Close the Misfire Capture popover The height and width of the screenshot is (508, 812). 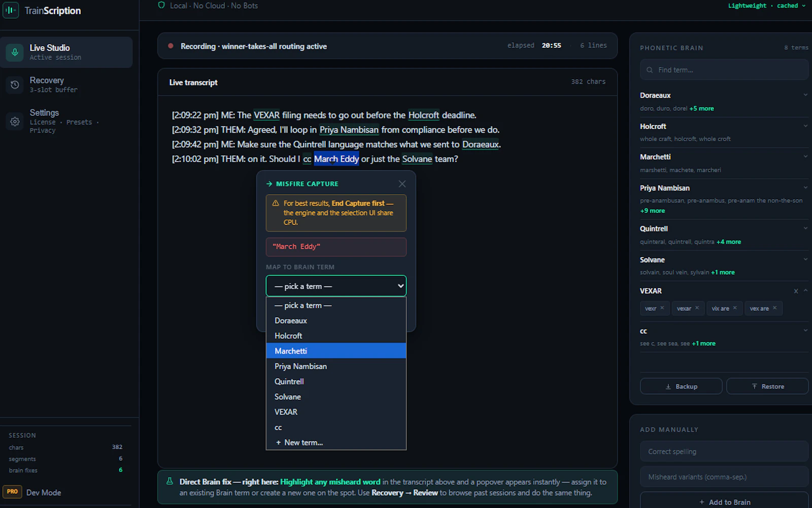402,184
